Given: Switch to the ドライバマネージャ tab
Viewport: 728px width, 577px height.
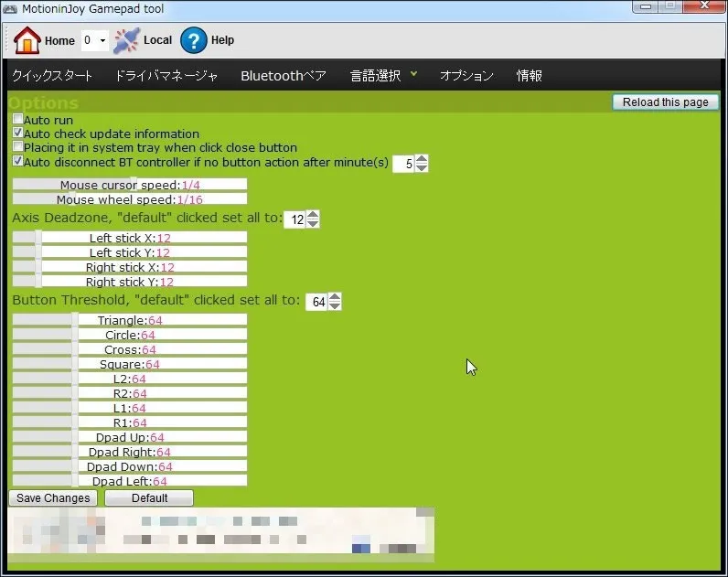Looking at the screenshot, I should click(166, 75).
